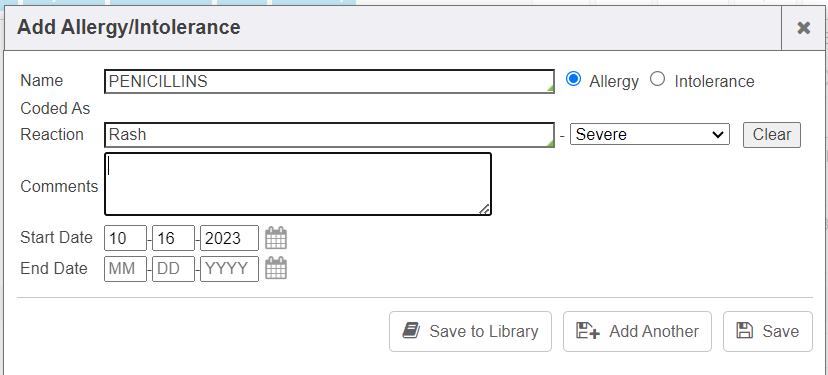Select the Allergy radio button

point(573,80)
